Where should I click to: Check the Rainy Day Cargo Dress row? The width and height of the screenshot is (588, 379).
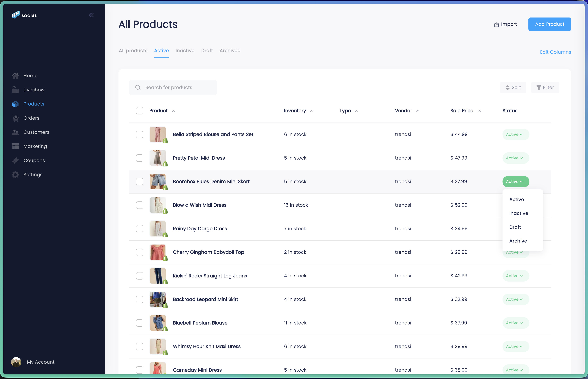click(x=140, y=229)
